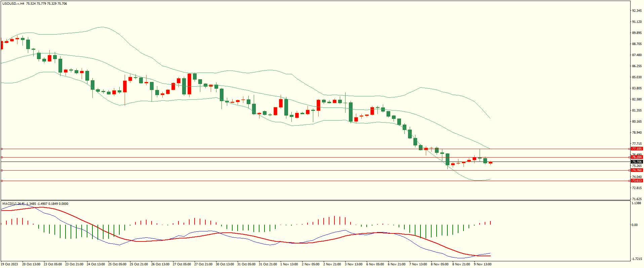Click the 71.625 price scale value
This screenshot has width=644, height=268.
click(637, 199)
